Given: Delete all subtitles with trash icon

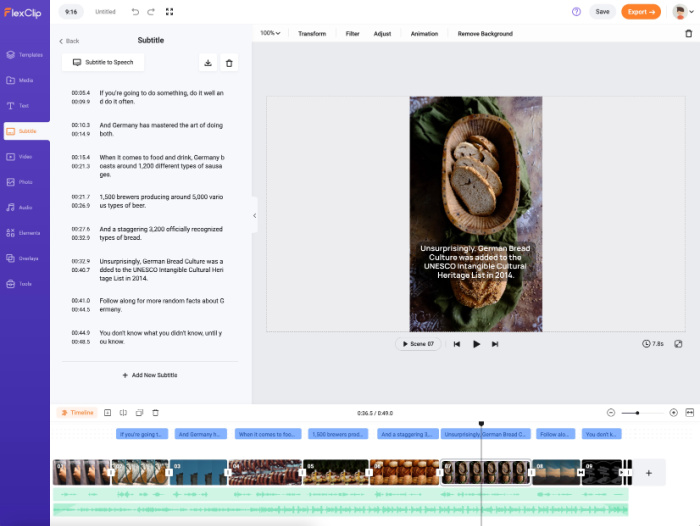Looking at the screenshot, I should coord(229,63).
